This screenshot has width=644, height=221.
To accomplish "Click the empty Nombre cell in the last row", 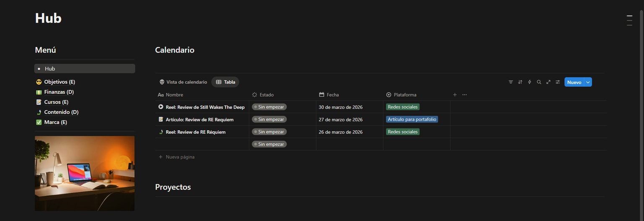I will pyautogui.click(x=202, y=144).
